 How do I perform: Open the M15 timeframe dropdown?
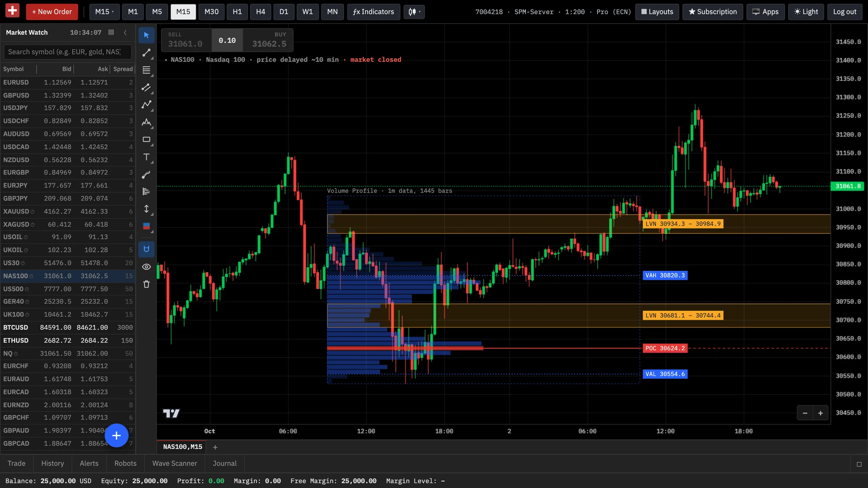click(104, 12)
